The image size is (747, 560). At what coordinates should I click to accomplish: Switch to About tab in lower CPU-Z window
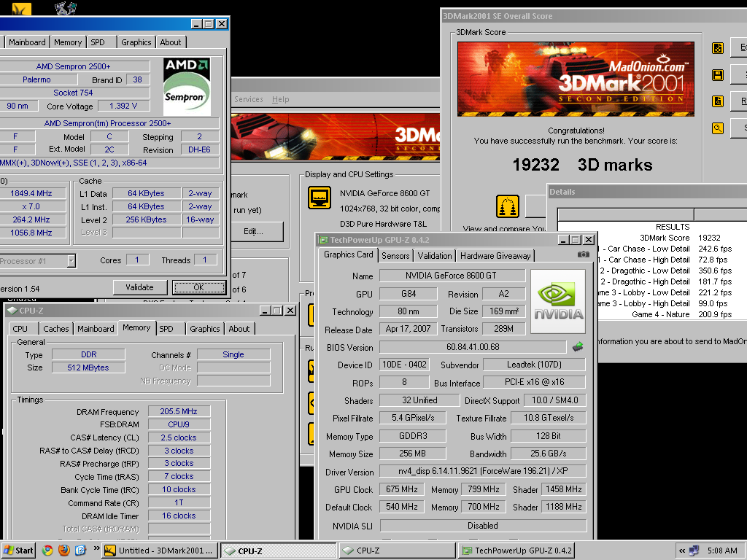coord(239,329)
